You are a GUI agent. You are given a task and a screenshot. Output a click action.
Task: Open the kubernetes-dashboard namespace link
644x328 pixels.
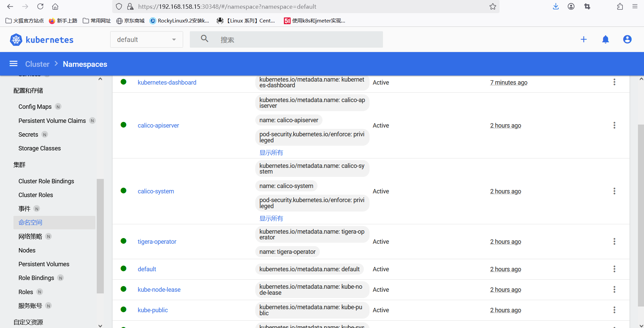tap(167, 83)
